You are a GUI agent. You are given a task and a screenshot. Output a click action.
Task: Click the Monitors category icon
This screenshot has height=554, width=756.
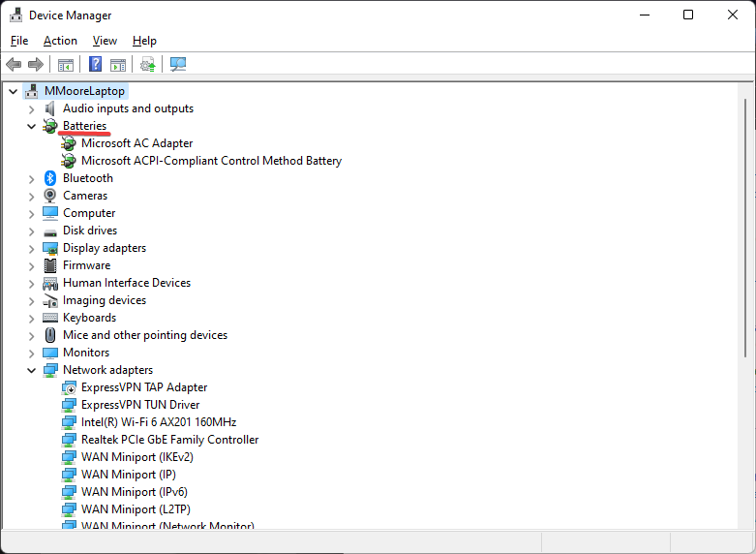(x=50, y=353)
